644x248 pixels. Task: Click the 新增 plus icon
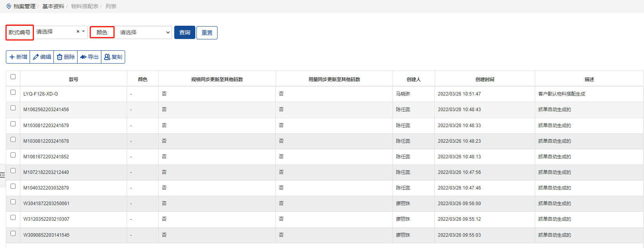click(12, 57)
